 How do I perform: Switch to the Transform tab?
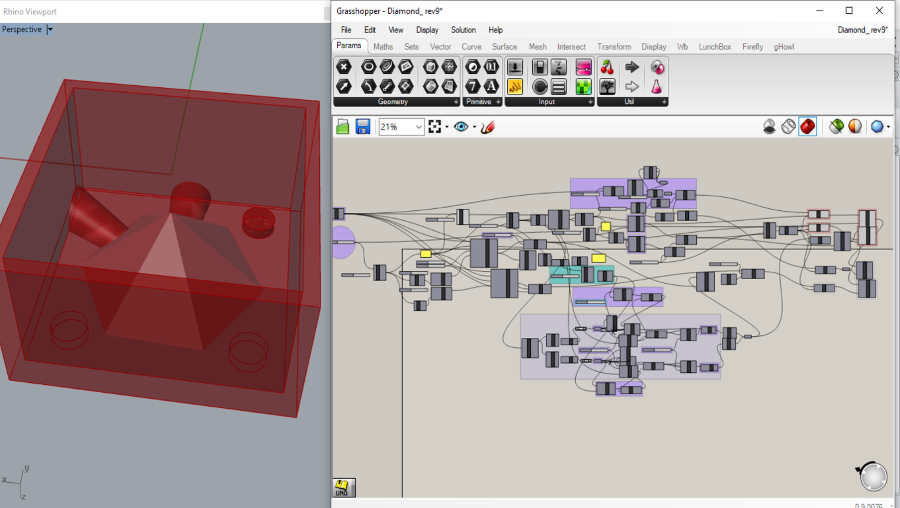(614, 46)
